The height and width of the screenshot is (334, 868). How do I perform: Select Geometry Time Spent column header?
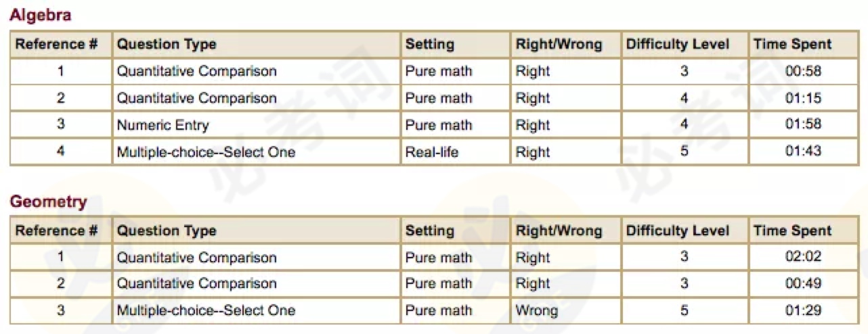pos(803,231)
